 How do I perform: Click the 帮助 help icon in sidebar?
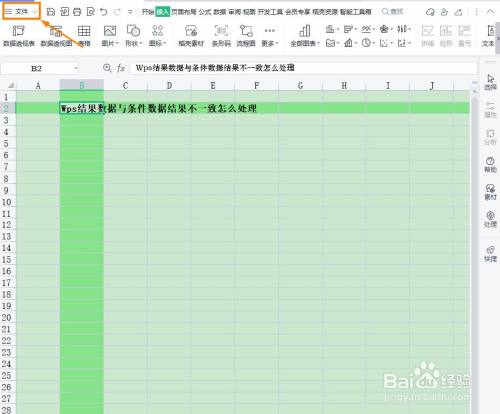pos(490,165)
